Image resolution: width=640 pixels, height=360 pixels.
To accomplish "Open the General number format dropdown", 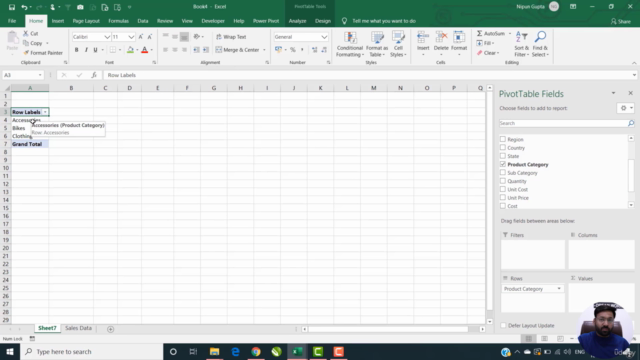I will (x=324, y=37).
